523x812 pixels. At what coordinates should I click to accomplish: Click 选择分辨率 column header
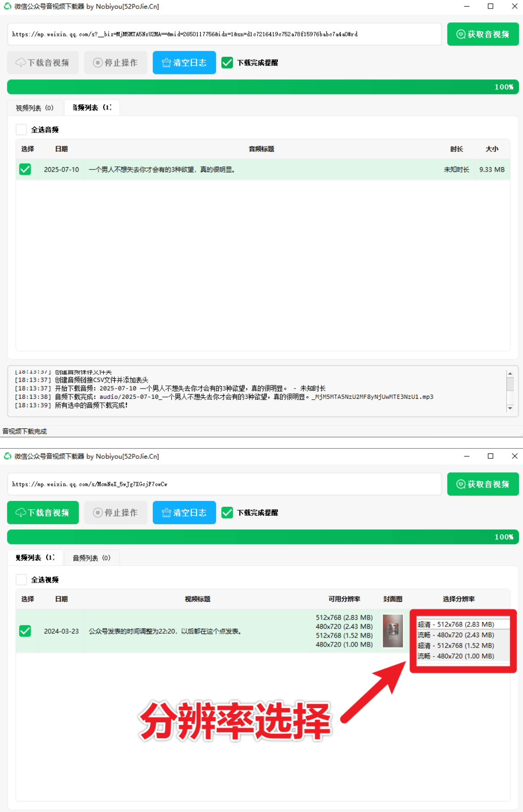coord(459,599)
